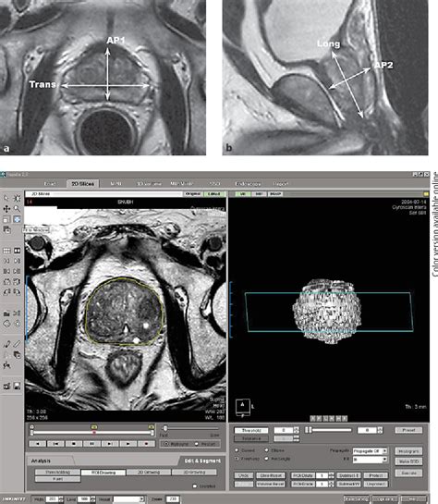Open the Report tab
This screenshot has height=504, width=438.
pos(281,183)
